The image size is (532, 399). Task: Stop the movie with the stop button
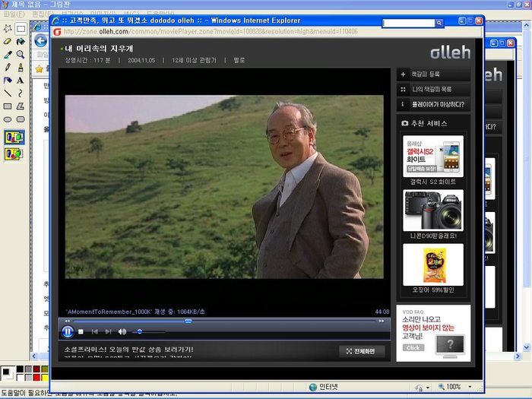(81, 331)
